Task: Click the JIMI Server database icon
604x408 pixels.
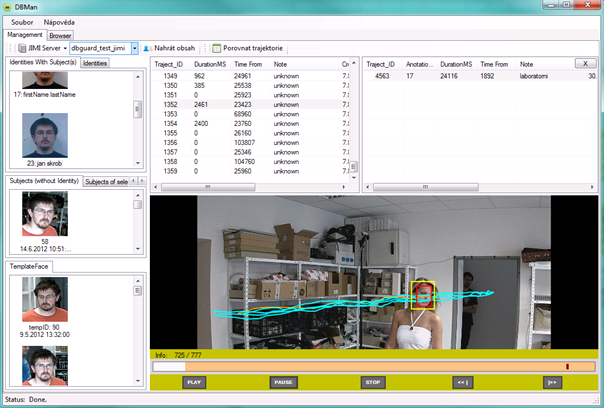Action: click(x=22, y=48)
